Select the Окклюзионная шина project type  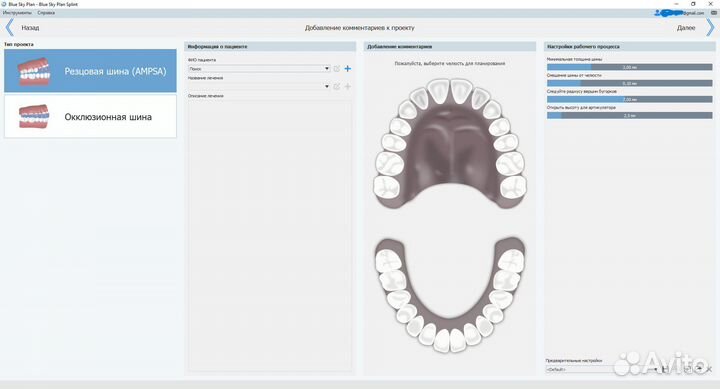point(90,116)
